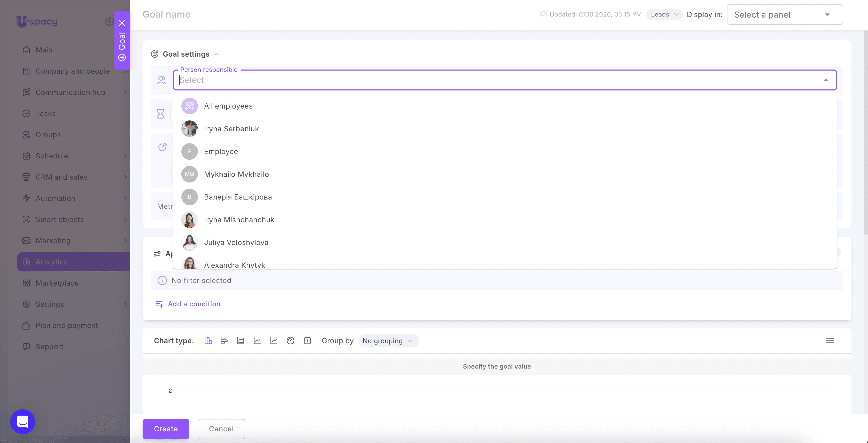
Task: Select the line chart type icon
Action: click(257, 340)
